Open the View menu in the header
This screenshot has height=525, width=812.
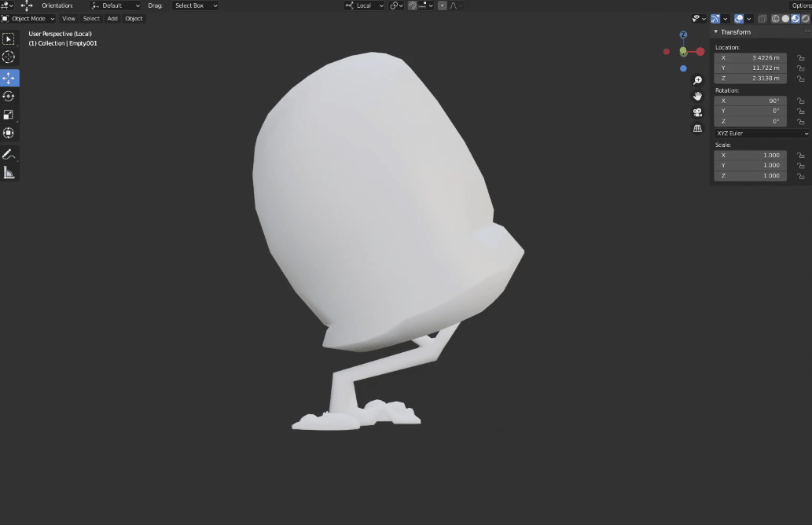(x=68, y=18)
